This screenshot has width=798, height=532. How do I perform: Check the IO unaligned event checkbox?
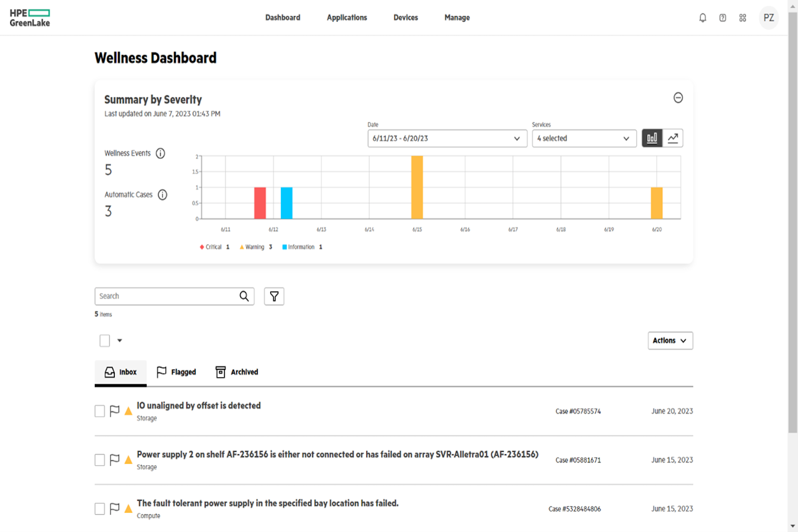(100, 411)
